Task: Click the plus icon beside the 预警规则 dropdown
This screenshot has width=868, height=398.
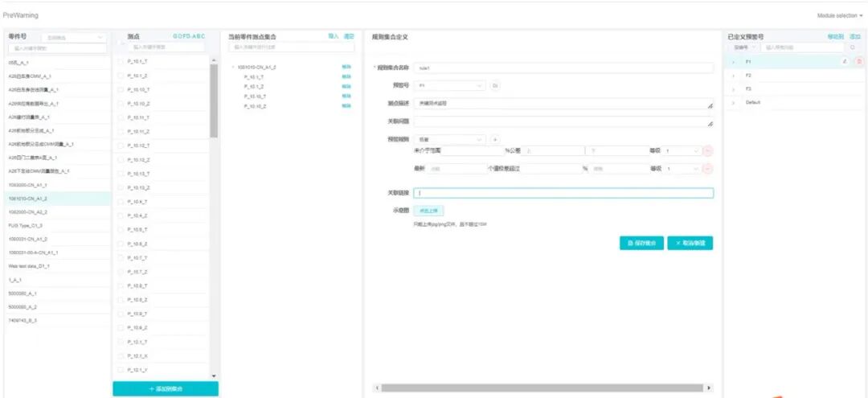Action: [x=495, y=140]
